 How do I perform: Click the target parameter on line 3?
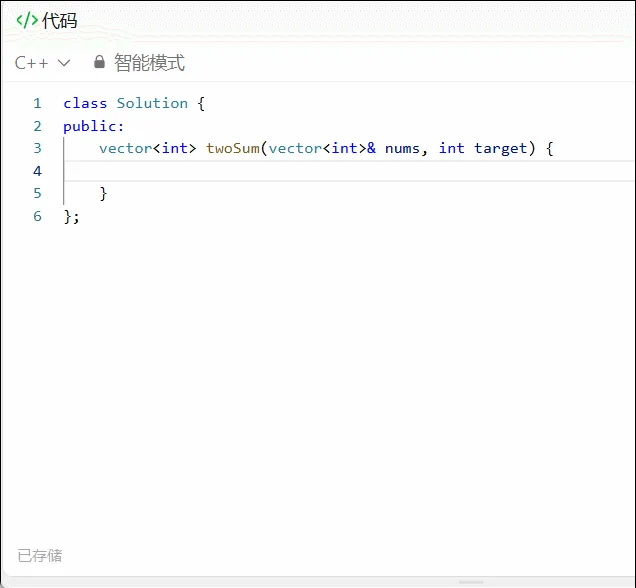[x=501, y=149]
